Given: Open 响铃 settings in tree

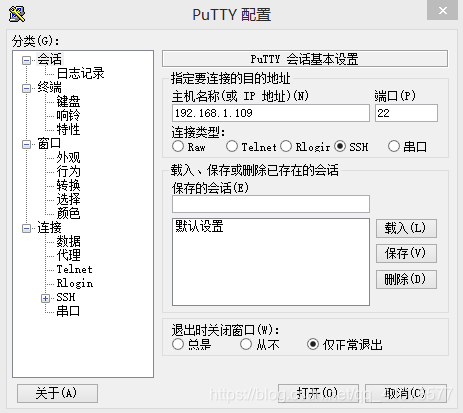Looking at the screenshot, I should [68, 115].
